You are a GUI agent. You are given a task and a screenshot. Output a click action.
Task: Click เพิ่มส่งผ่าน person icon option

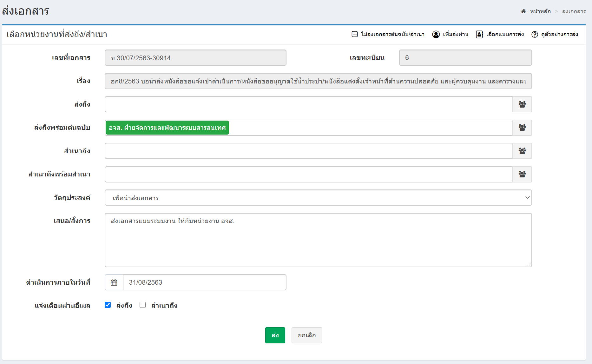(436, 34)
